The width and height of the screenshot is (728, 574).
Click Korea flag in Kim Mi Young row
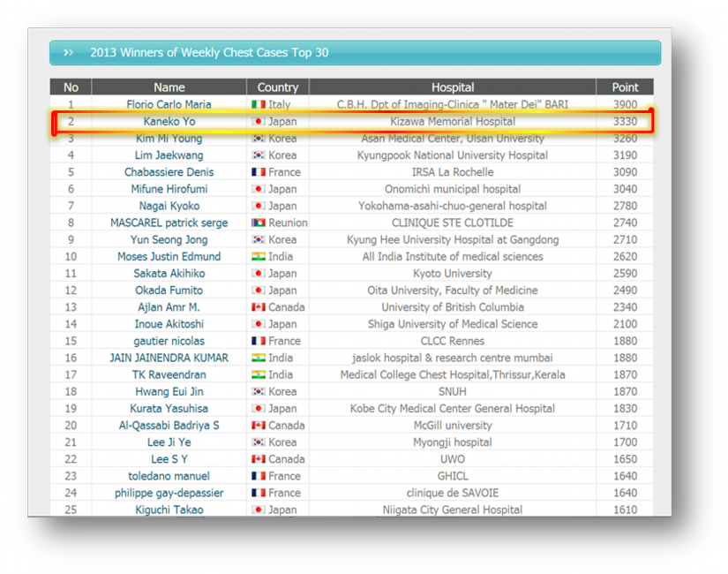[259, 139]
